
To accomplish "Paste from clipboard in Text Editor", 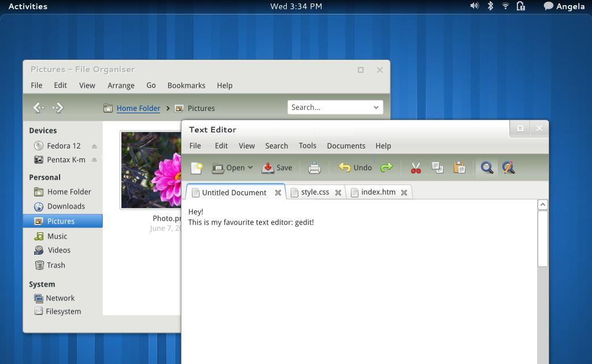I will [459, 167].
